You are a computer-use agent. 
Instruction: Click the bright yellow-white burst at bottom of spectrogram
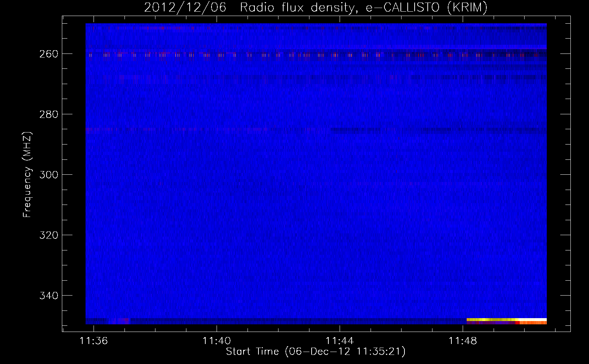pyautogui.click(x=507, y=320)
